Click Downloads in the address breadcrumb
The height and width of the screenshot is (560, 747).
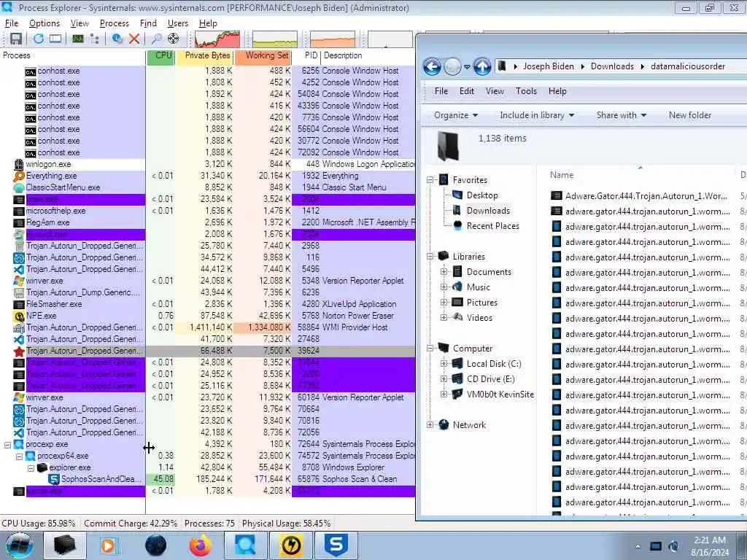point(612,66)
